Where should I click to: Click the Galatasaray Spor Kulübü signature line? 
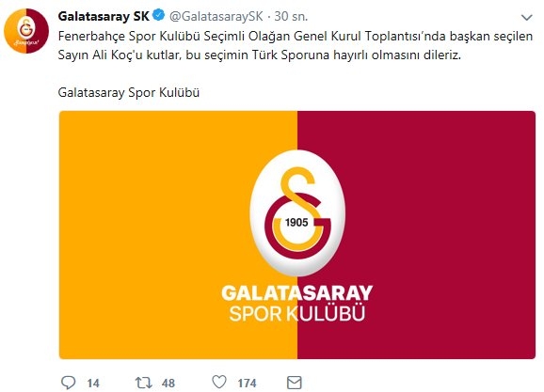[x=129, y=92]
